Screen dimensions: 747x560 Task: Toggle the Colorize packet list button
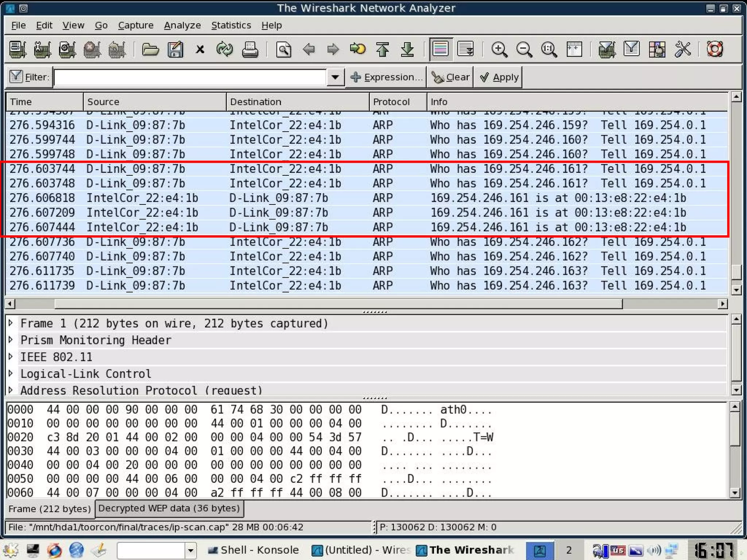point(441,49)
